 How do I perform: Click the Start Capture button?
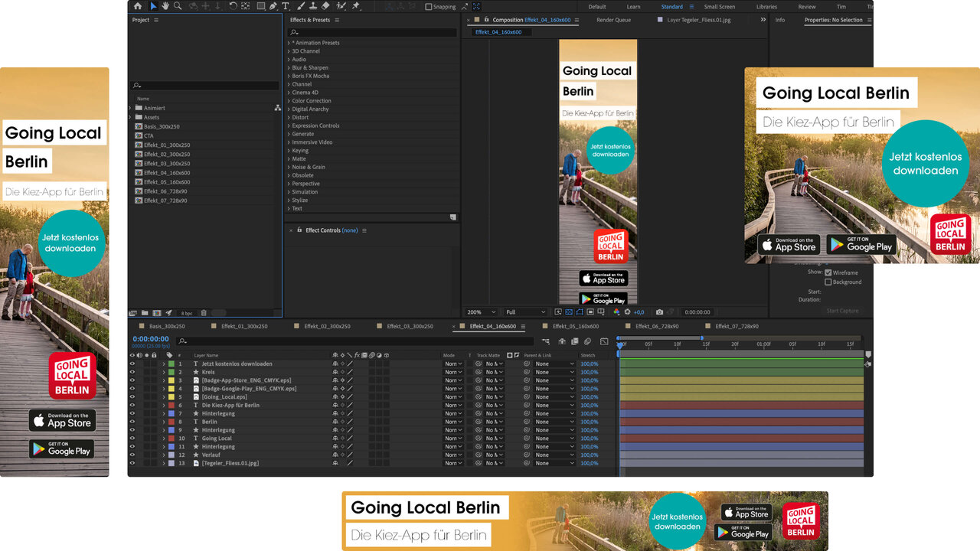(842, 311)
